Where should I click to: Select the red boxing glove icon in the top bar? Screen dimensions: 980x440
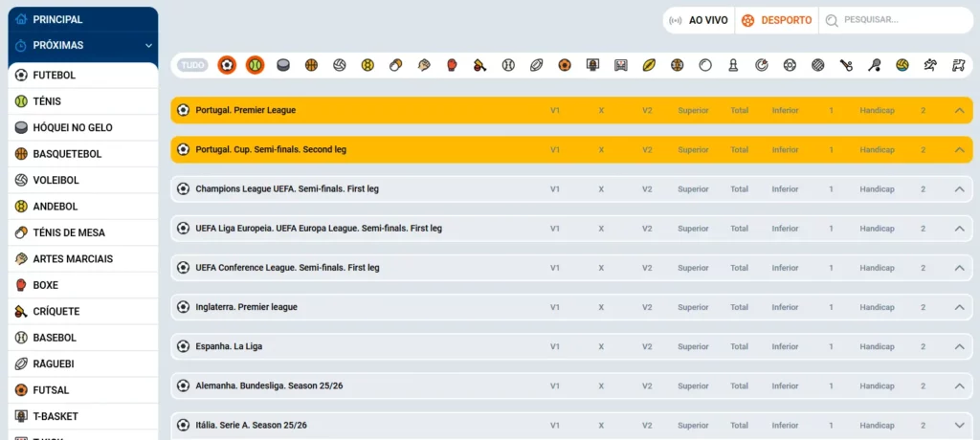452,65
